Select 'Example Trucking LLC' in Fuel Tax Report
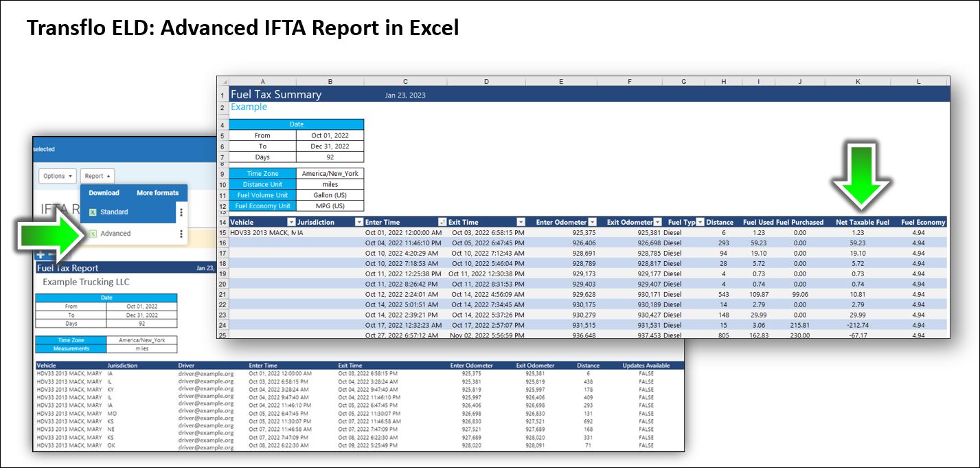 [x=86, y=282]
